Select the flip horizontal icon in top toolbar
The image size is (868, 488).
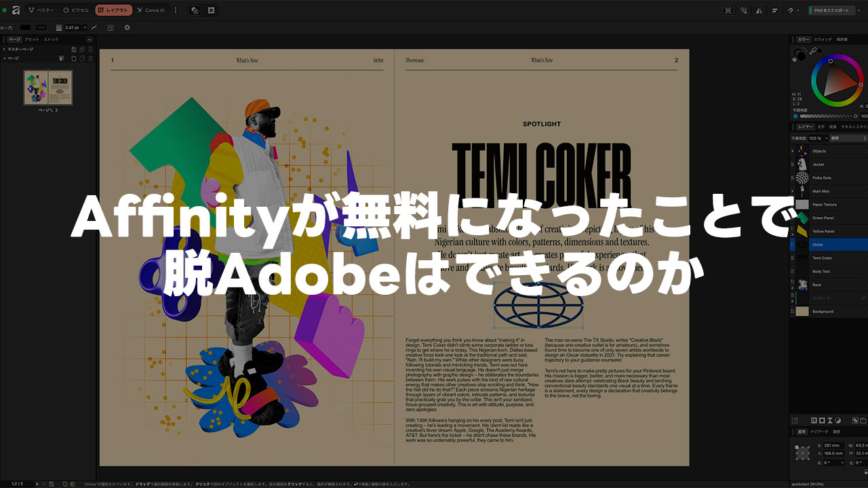[x=758, y=10]
